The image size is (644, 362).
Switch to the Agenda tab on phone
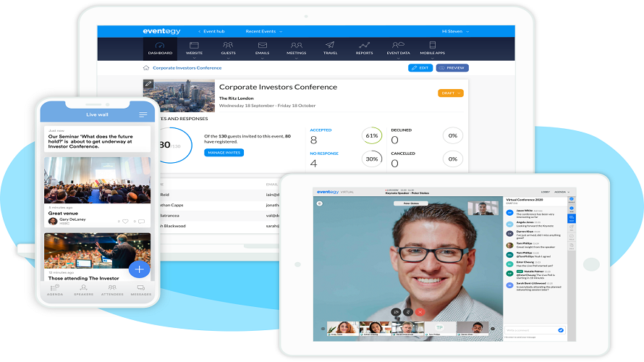click(x=54, y=290)
